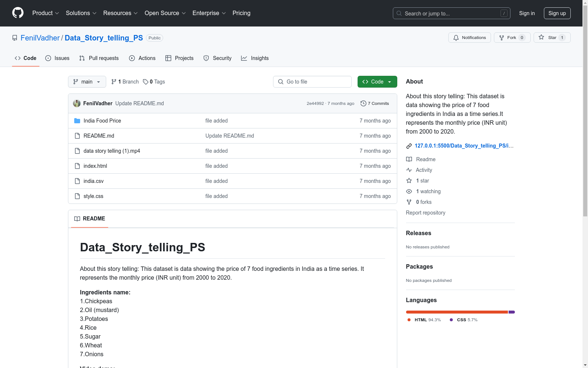Click the CSS 5.7% language link
This screenshot has width=588, height=368.
(464, 320)
